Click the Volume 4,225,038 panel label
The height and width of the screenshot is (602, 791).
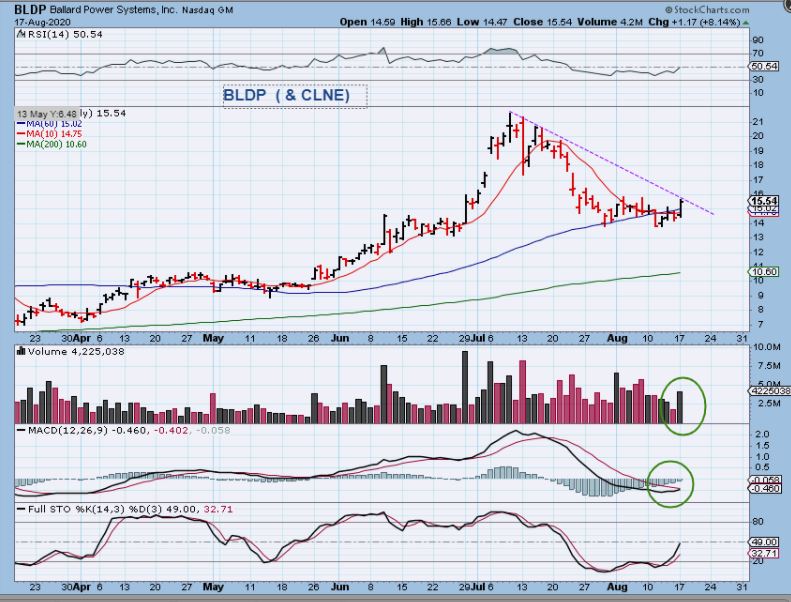(x=76, y=351)
